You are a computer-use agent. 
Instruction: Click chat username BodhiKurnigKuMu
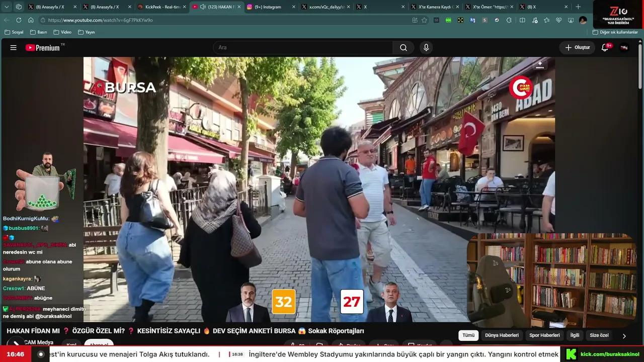pos(26,219)
